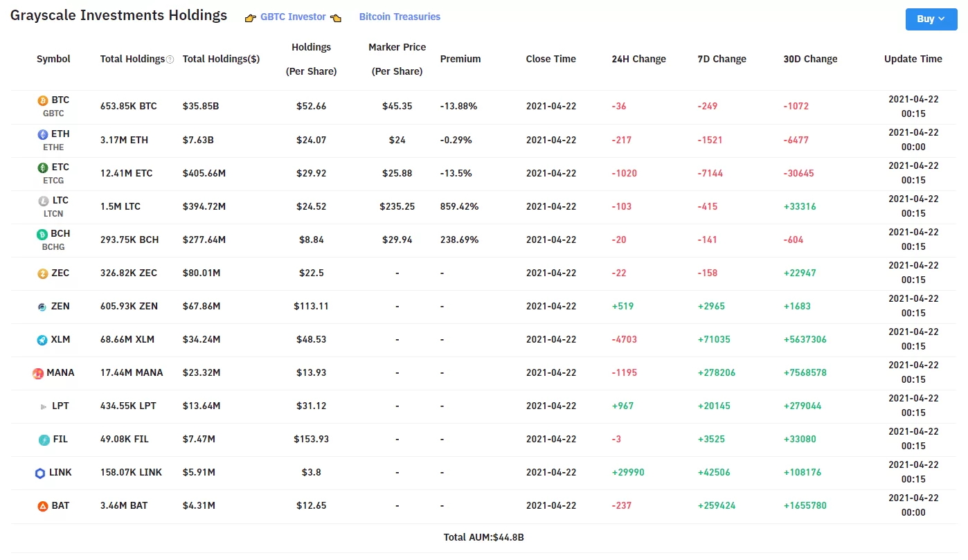Click the 24H Change column header
The height and width of the screenshot is (560, 968).
pyautogui.click(x=638, y=59)
